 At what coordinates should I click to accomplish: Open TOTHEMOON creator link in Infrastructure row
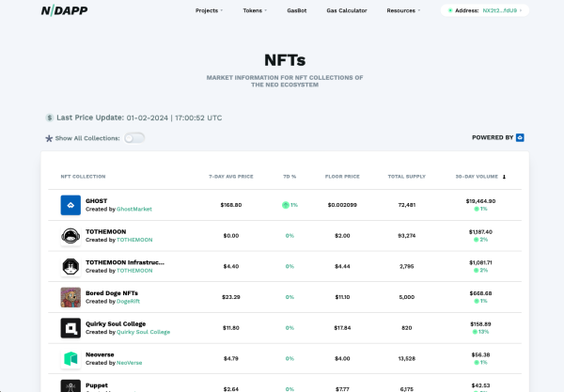click(134, 271)
